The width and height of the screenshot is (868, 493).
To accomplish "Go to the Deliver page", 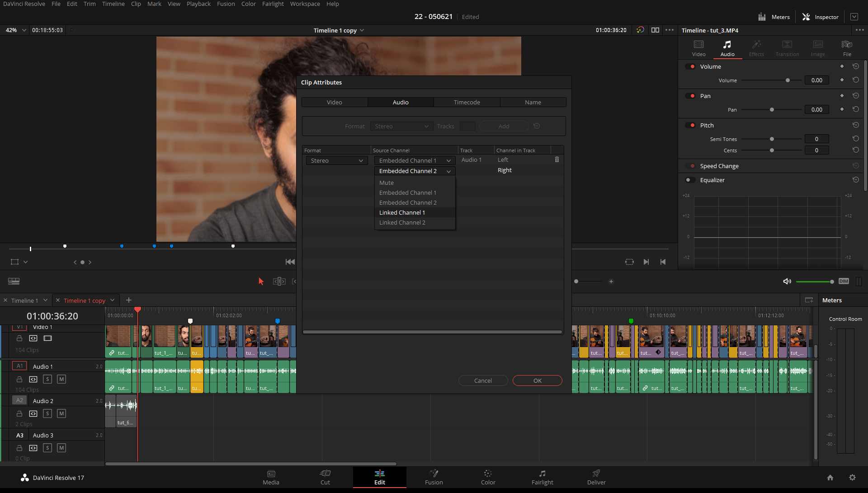I will [x=596, y=477].
